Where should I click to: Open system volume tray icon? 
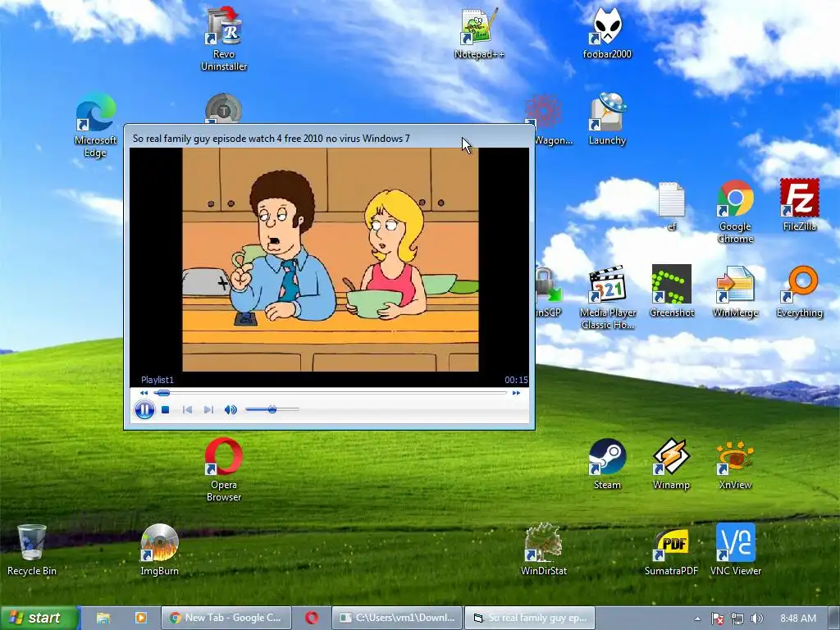pyautogui.click(x=756, y=619)
